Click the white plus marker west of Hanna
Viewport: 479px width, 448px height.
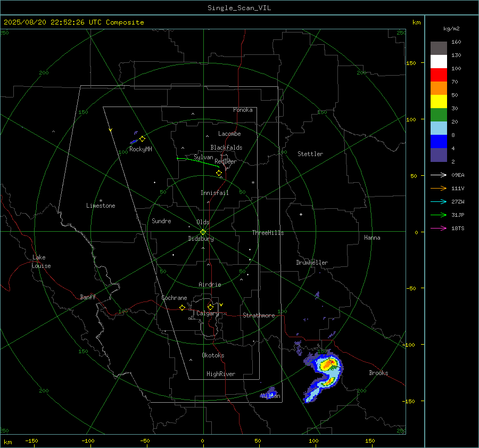[301, 214]
